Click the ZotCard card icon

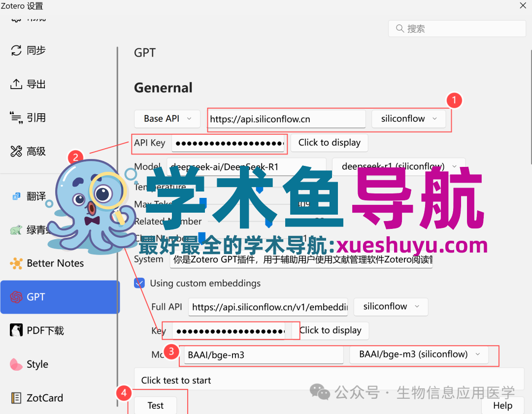pos(16,398)
